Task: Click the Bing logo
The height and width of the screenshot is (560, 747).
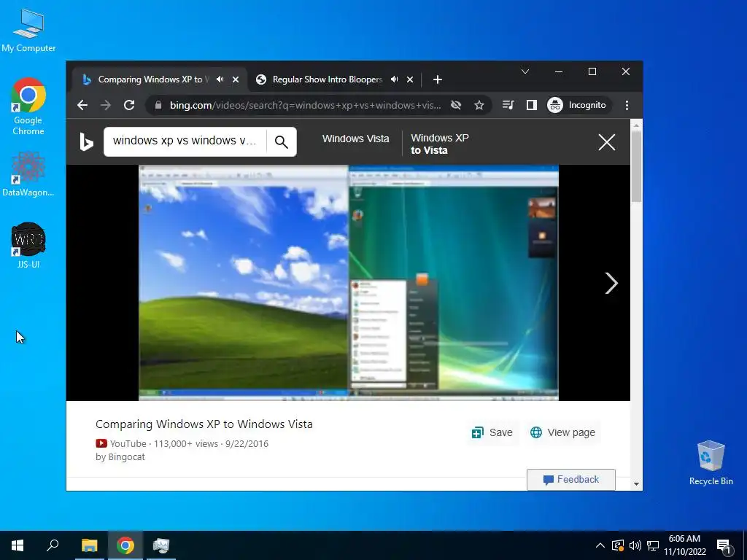Action: 86,142
